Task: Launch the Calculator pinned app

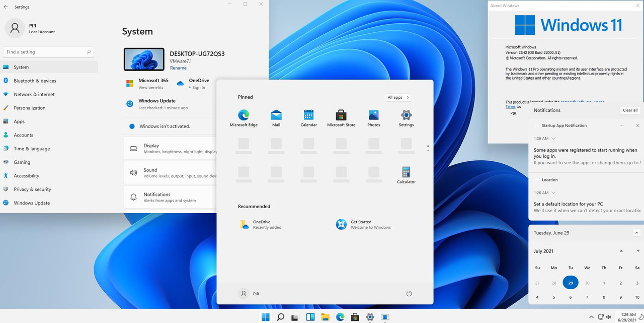Action: pyautogui.click(x=406, y=175)
